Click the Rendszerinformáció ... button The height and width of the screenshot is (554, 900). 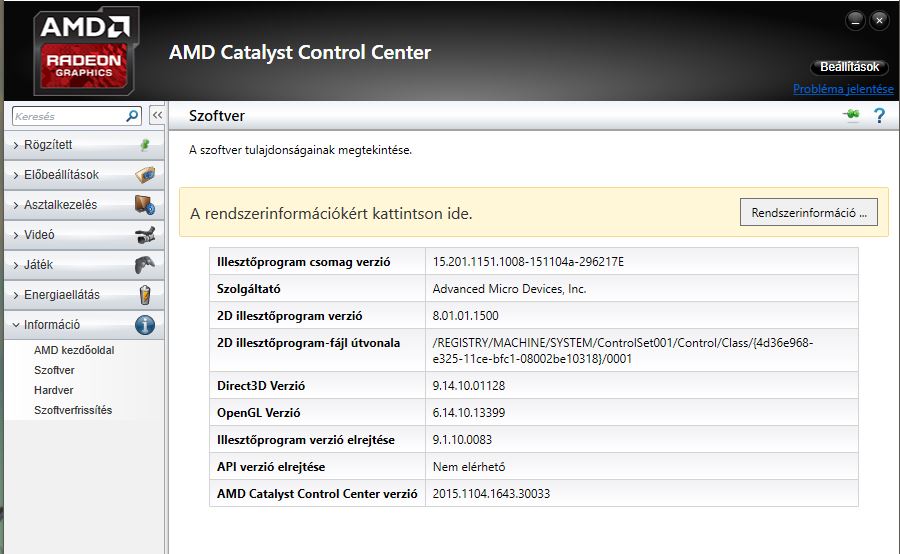(809, 212)
